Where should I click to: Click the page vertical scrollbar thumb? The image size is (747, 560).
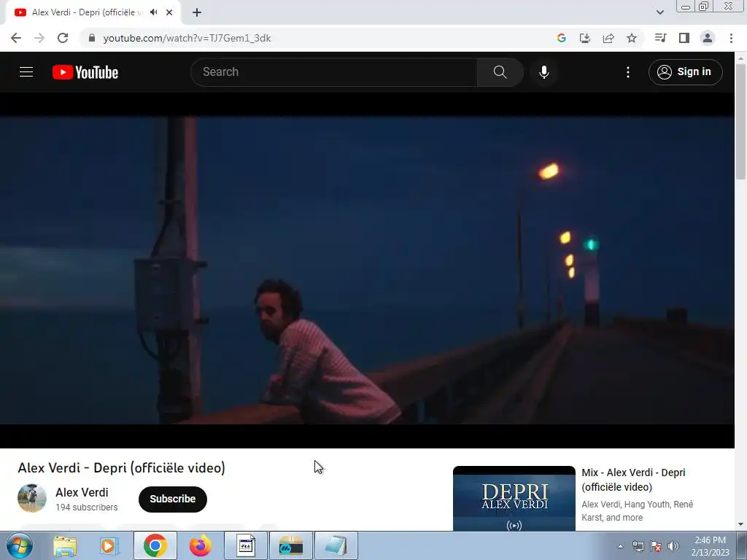[x=740, y=121]
